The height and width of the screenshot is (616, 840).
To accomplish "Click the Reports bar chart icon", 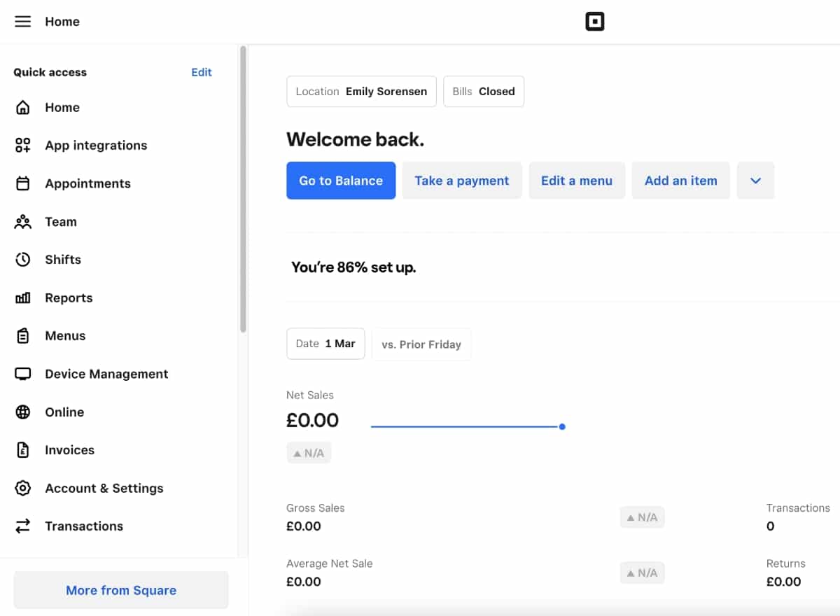I will click(23, 298).
